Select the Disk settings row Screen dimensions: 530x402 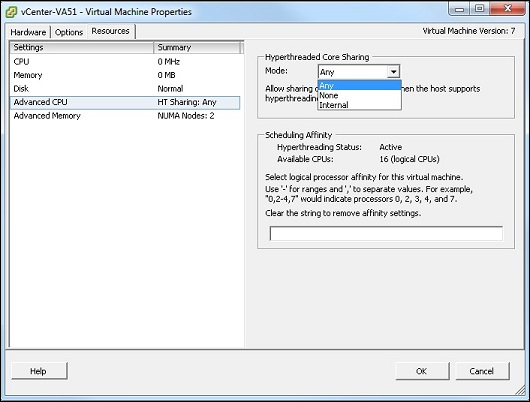click(125, 89)
